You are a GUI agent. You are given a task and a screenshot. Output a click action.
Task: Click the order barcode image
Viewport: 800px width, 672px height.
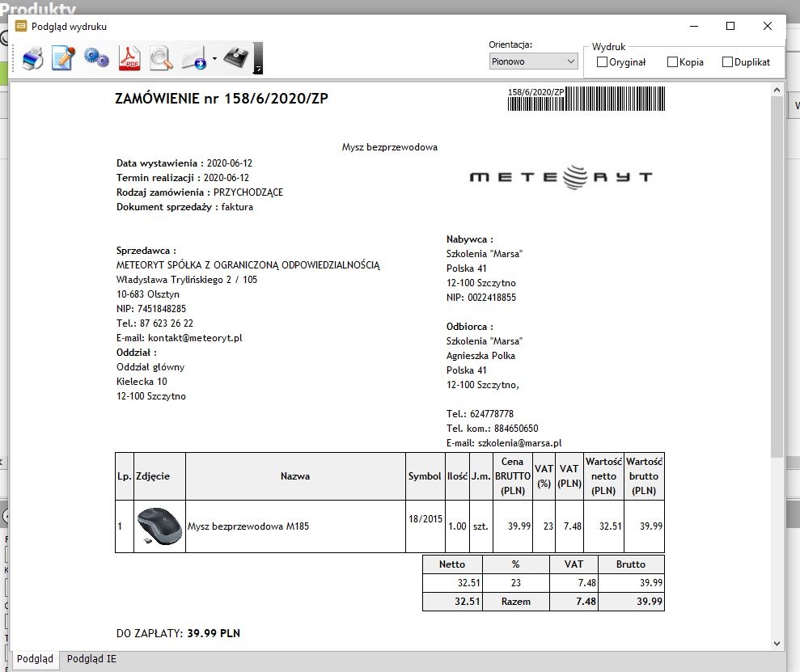pos(586,99)
